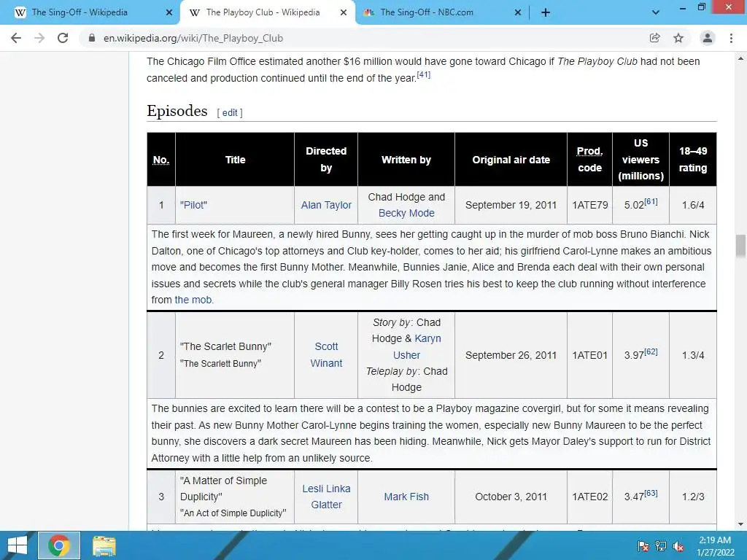Select "September 19, 2011" air date cell
This screenshot has width=747, height=560.
pos(511,205)
